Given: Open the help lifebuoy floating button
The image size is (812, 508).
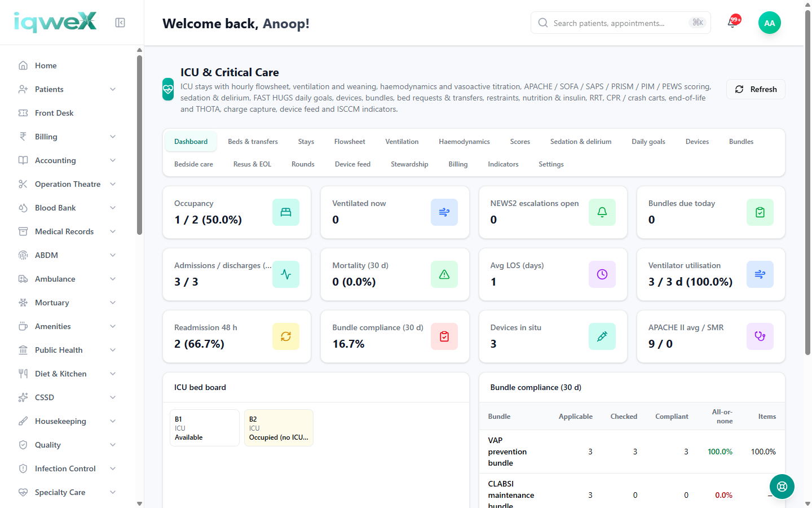Looking at the screenshot, I should (782, 487).
